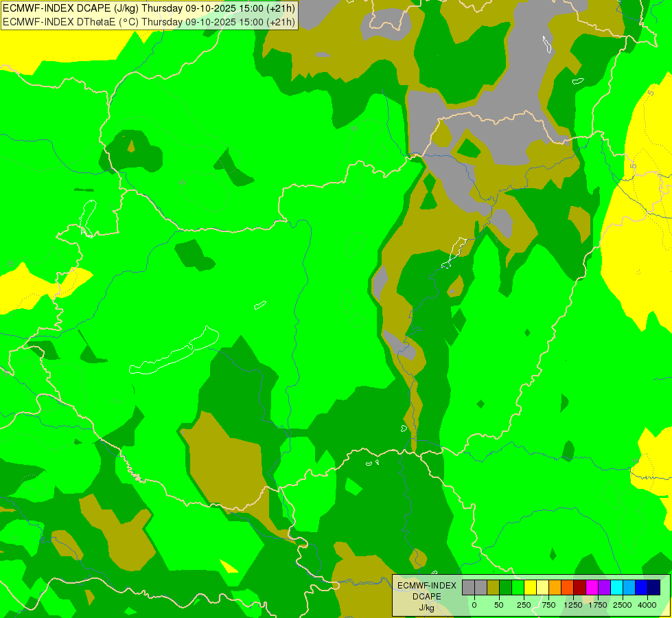Click the navy legend swatch
672x618 pixels.
click(x=654, y=588)
